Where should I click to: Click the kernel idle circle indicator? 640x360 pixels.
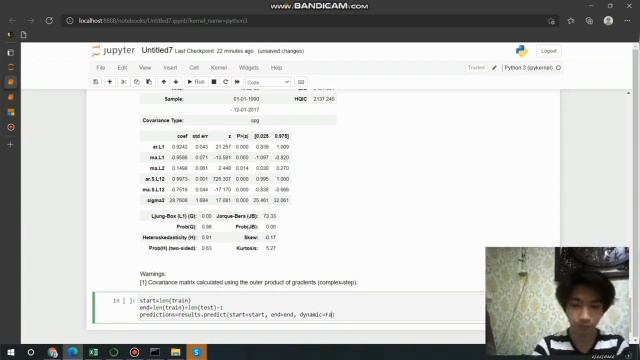(x=558, y=68)
